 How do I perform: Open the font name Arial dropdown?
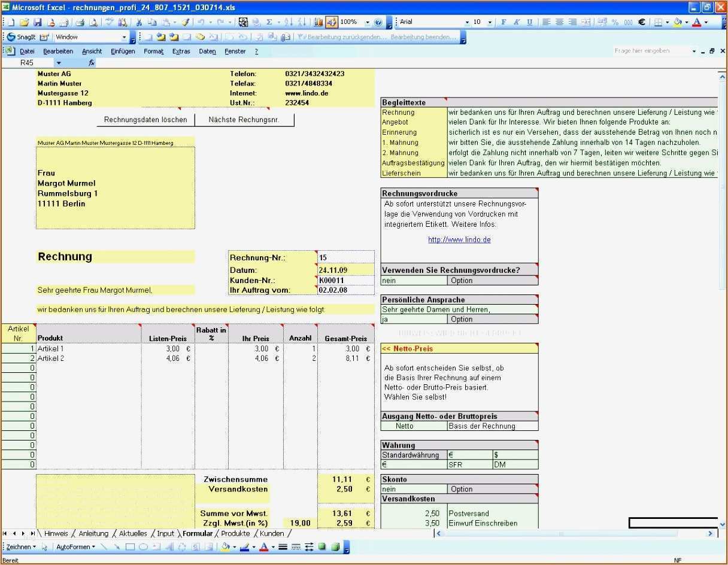click(x=468, y=22)
